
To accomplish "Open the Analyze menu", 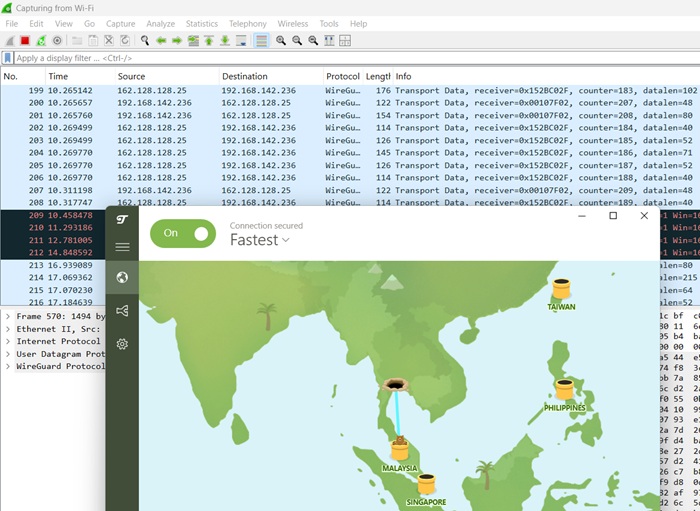I will (x=160, y=24).
